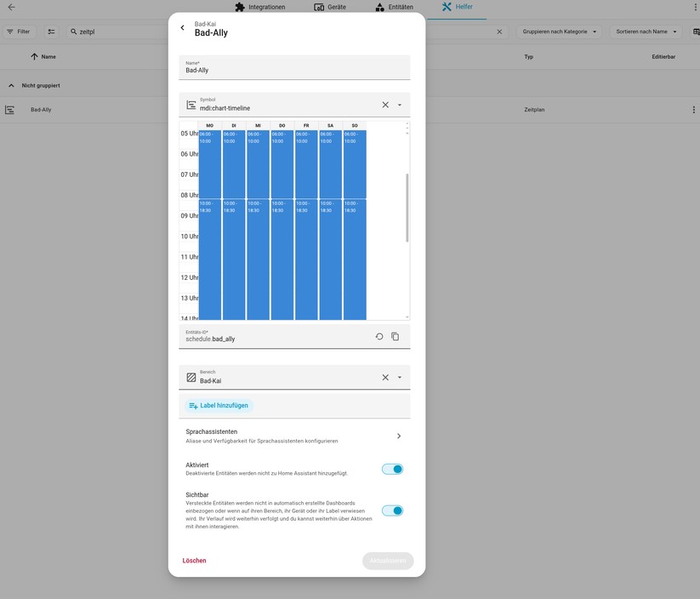700x599 pixels.
Task: Switch to the Helfer tab
Action: tap(457, 7)
